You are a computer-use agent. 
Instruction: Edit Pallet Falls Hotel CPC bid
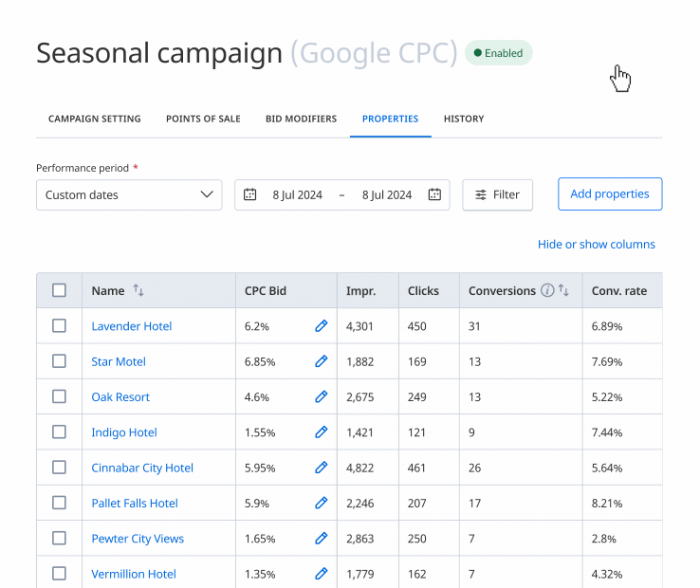(x=321, y=504)
